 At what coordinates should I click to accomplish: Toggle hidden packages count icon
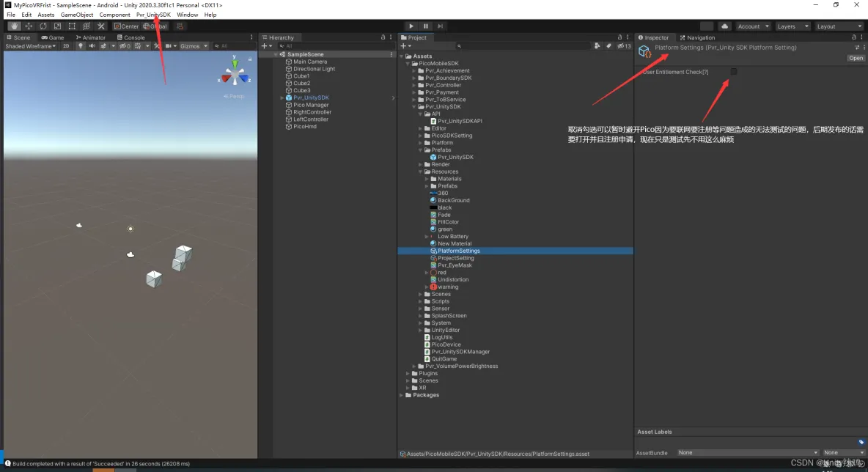[624, 46]
